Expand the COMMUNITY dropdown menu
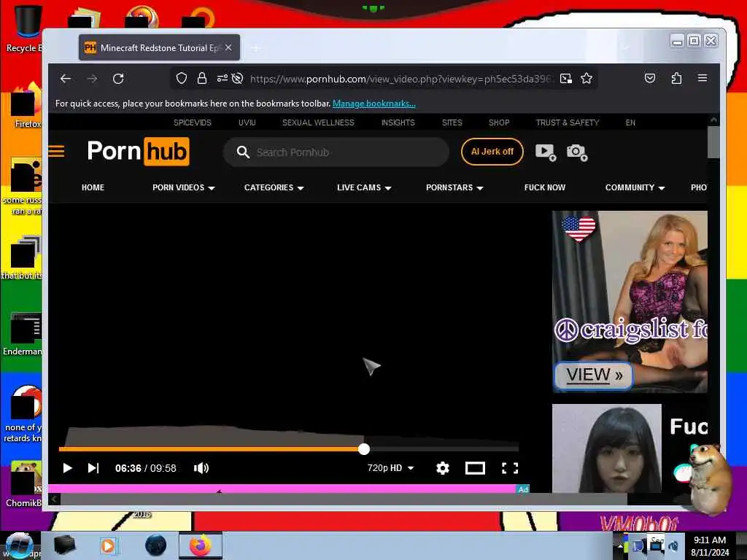Image resolution: width=747 pixels, height=560 pixels. tap(635, 187)
